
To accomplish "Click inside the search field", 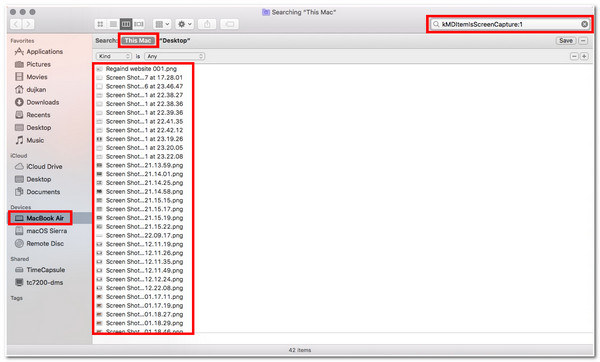I will pos(509,24).
